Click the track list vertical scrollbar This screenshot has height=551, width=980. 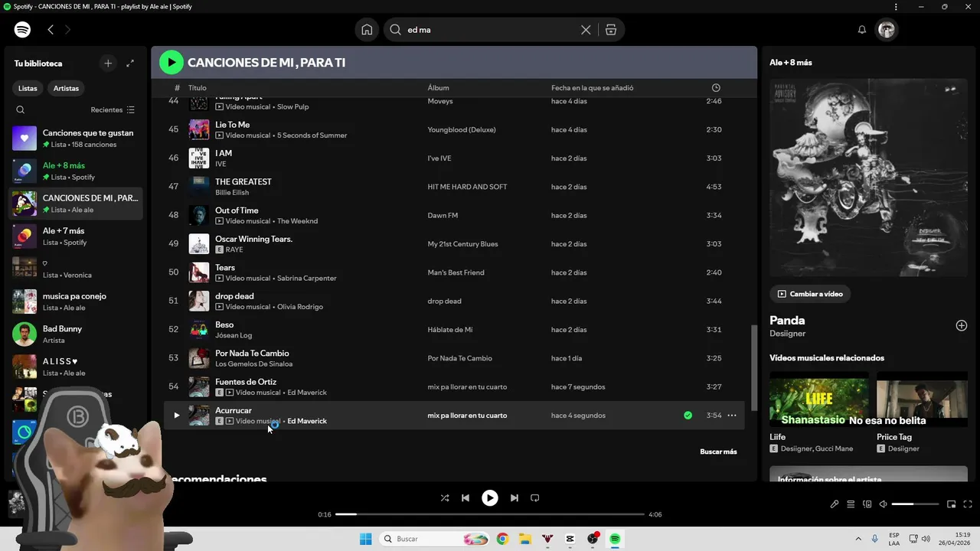pyautogui.click(x=754, y=367)
